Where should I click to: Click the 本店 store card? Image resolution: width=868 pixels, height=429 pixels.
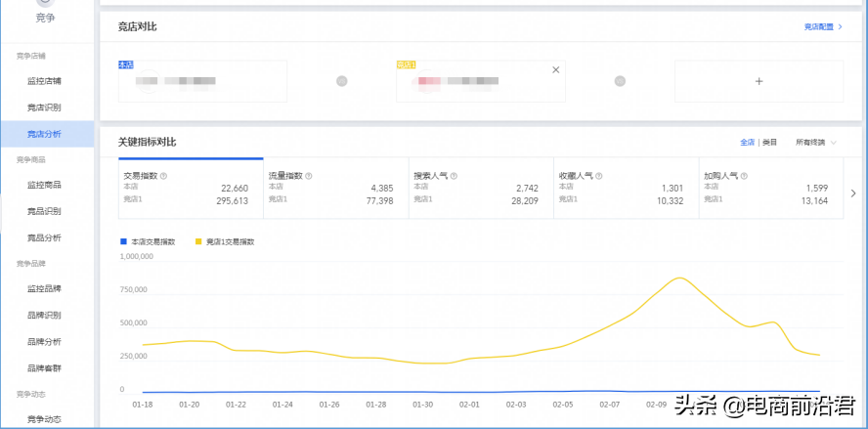pyautogui.click(x=202, y=81)
